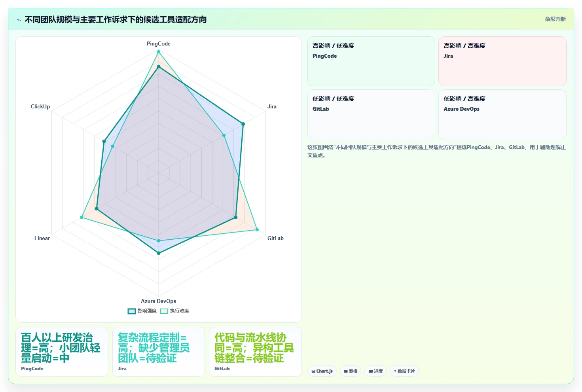This screenshot has height=392, width=582.
Task: Click the 执行难度 data point on ClickUp axis
Action: 113,146
